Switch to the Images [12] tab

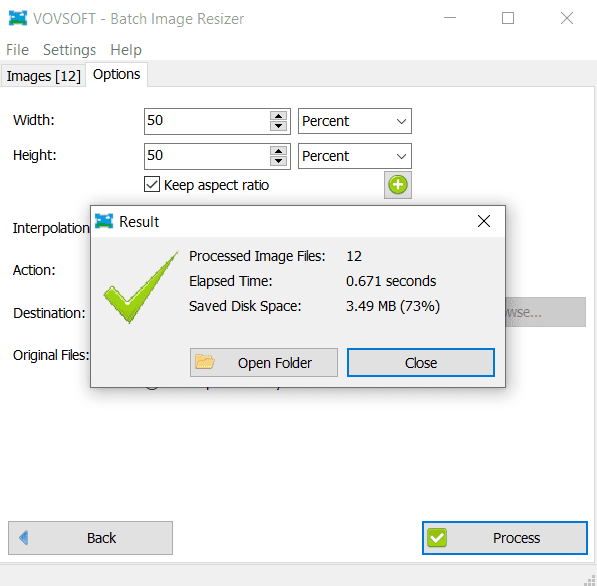coord(43,76)
